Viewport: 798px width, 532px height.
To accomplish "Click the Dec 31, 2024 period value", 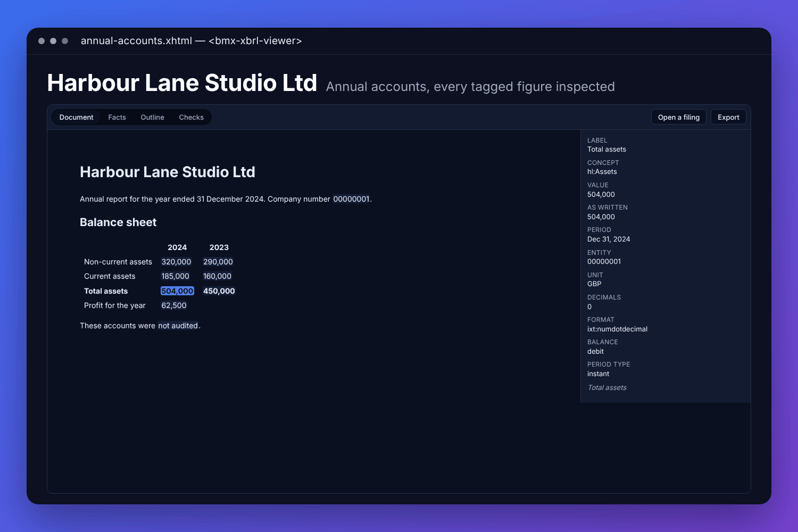I will [609, 239].
